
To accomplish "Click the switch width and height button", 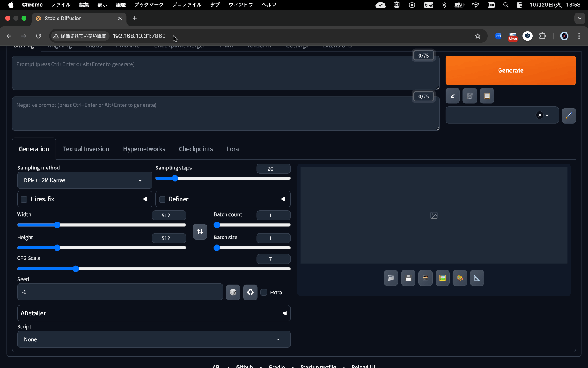I will click(200, 232).
